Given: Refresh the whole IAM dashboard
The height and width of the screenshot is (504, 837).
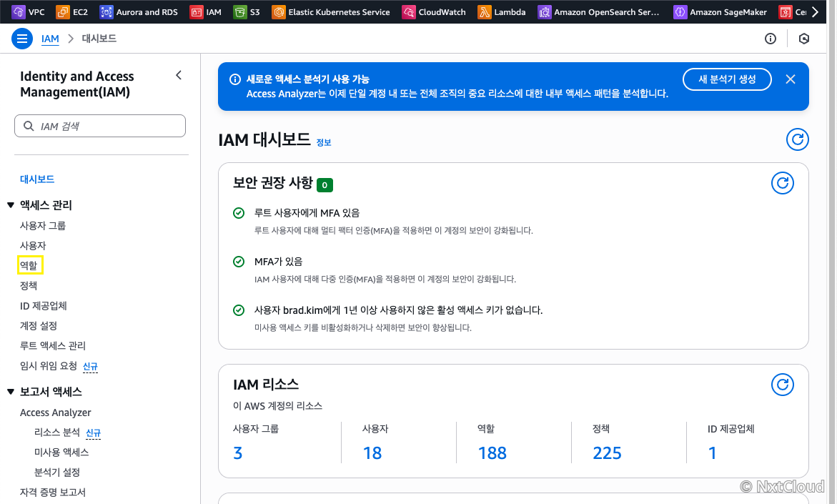Looking at the screenshot, I should pyautogui.click(x=798, y=139).
